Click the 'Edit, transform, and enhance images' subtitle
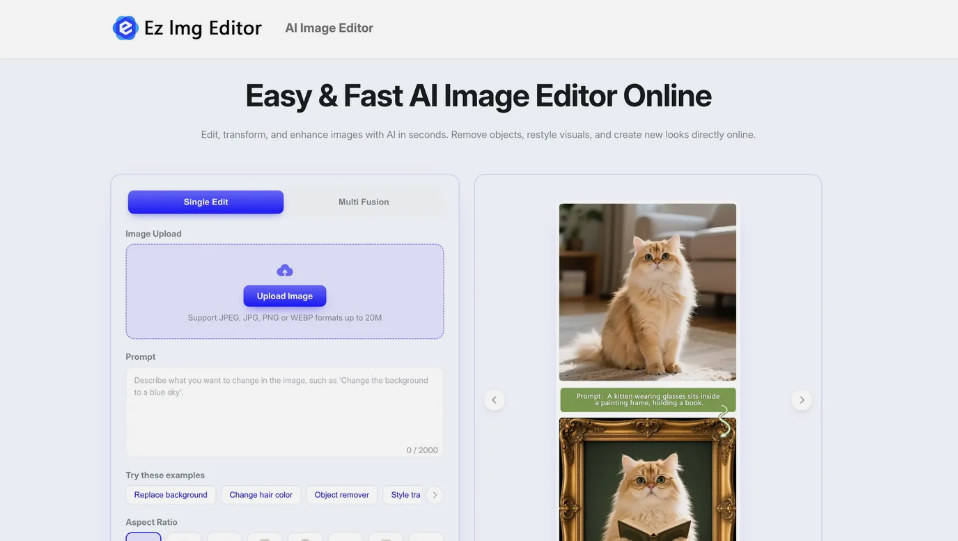 tap(478, 134)
